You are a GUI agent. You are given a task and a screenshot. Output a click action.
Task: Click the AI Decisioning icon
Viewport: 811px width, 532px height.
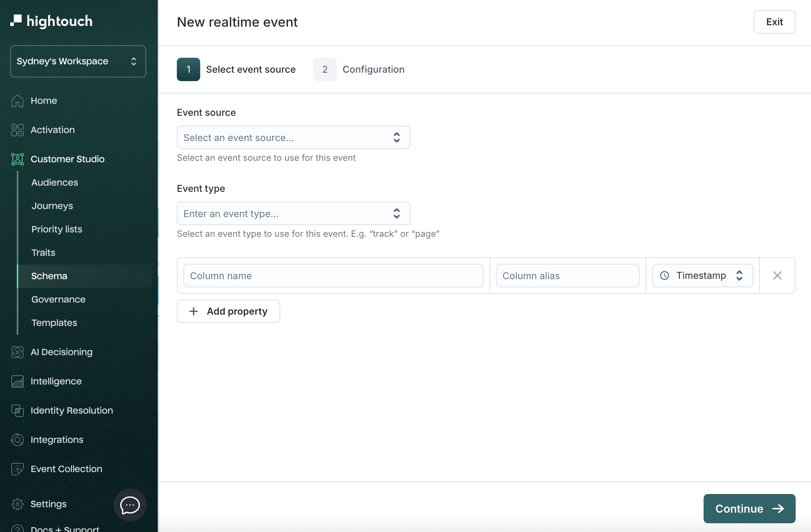click(17, 352)
